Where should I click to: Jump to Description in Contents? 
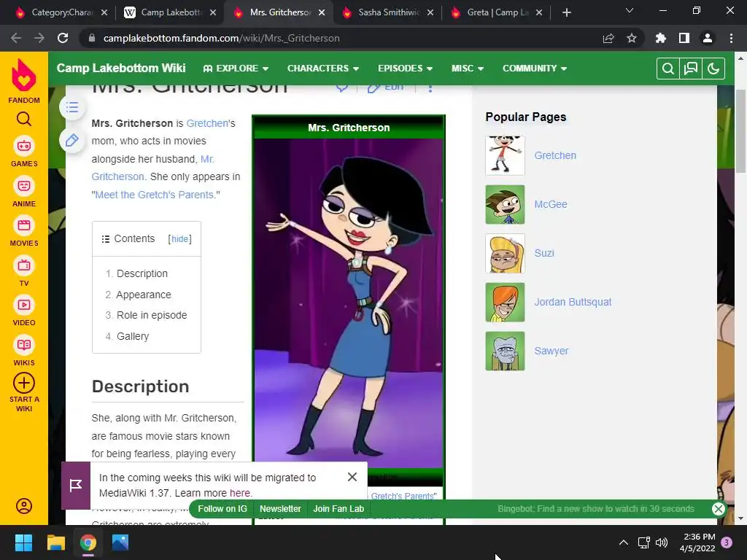142,274
